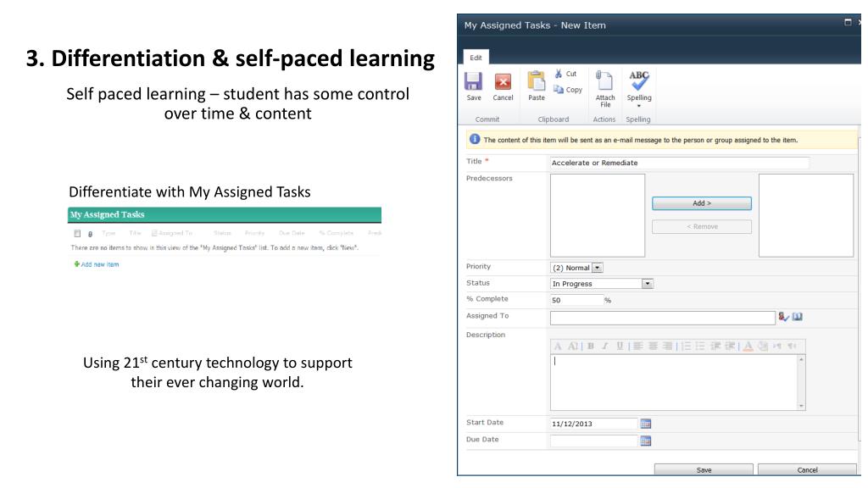Maximize the New Item dialog window
Screen dimensions: 868x488
tap(848, 22)
